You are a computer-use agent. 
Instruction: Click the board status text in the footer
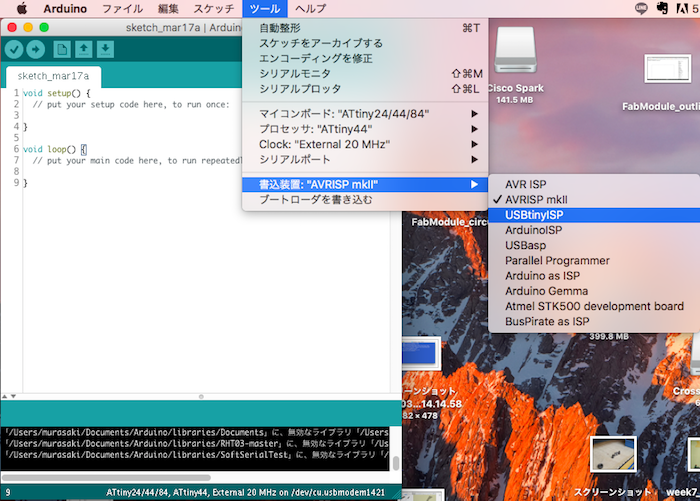coord(245,493)
